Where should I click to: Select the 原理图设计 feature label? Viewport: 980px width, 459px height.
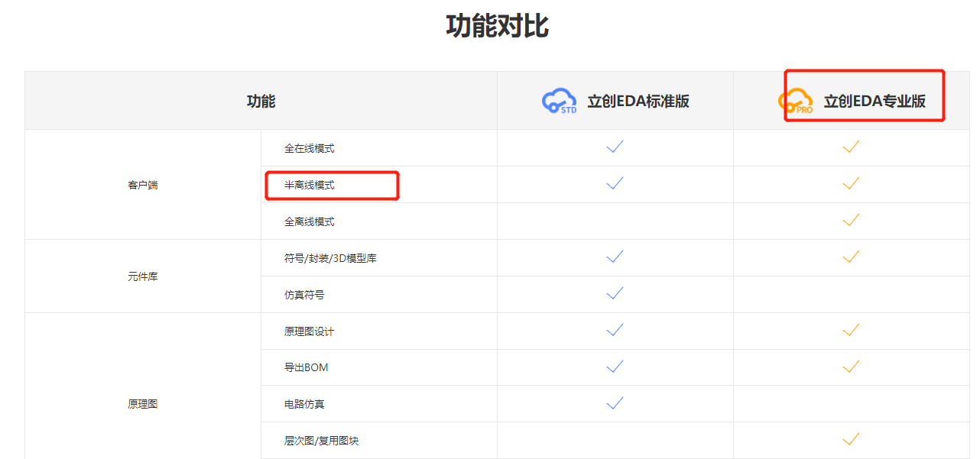pos(310,331)
